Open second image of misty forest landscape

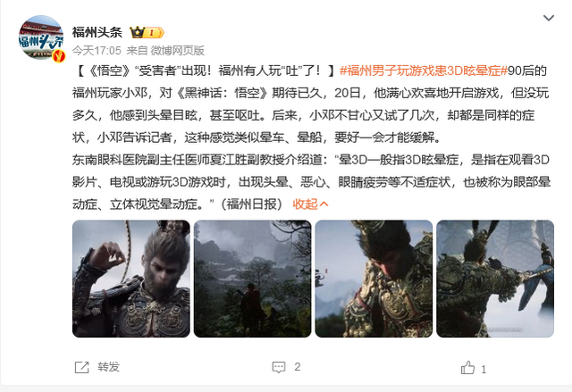[x=252, y=279]
